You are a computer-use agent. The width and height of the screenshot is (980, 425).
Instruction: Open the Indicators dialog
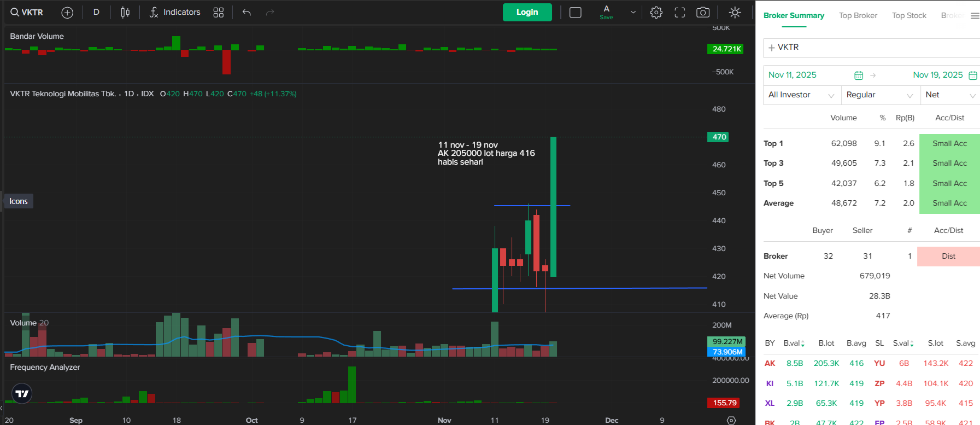click(175, 12)
